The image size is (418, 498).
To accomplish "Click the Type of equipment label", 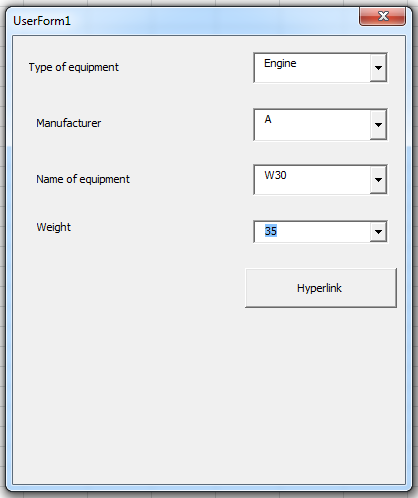I will [74, 67].
